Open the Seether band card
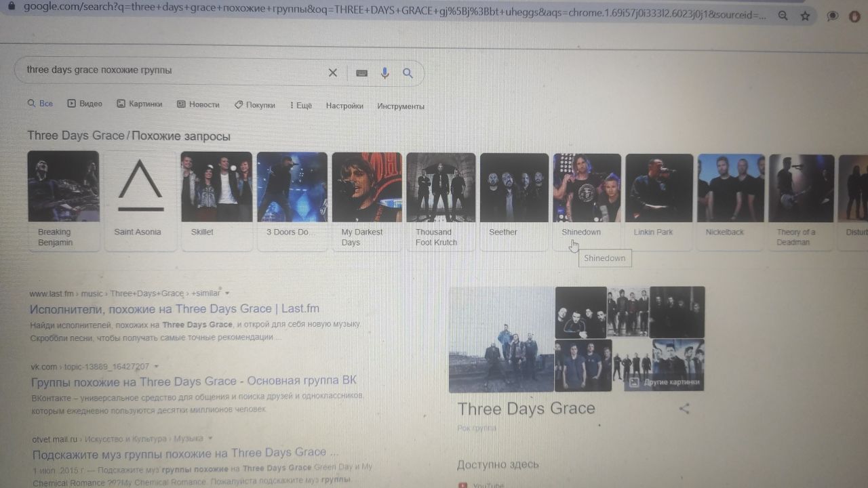Image resolution: width=868 pixels, height=488 pixels. [514, 202]
